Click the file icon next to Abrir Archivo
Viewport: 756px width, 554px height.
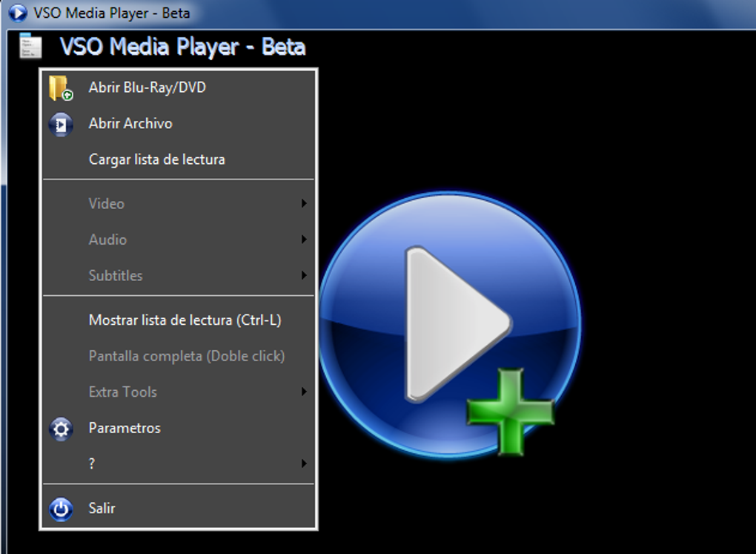tap(61, 124)
